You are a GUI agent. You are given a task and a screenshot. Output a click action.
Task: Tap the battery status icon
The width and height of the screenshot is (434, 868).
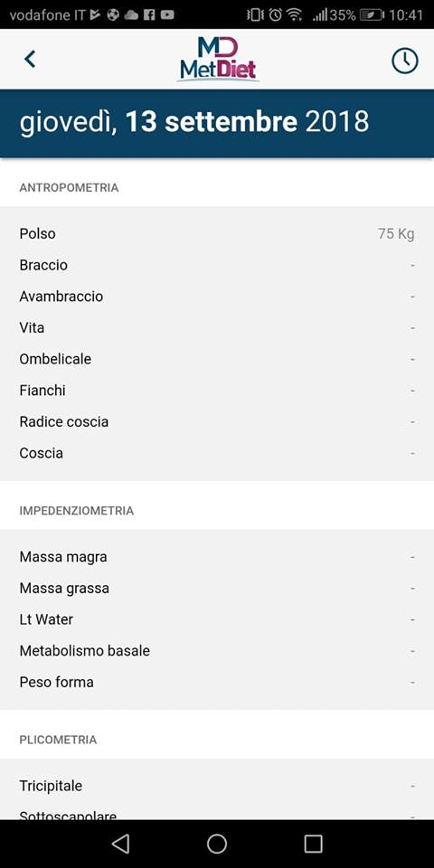pyautogui.click(x=372, y=15)
